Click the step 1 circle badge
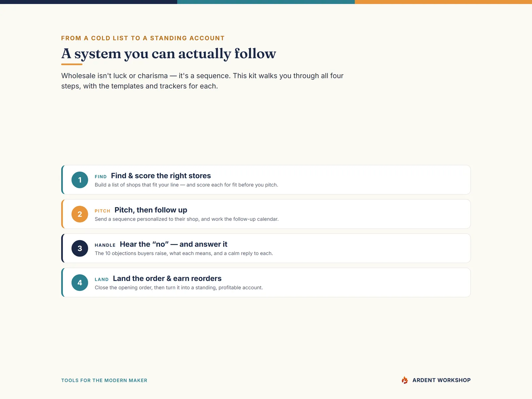 (80, 180)
